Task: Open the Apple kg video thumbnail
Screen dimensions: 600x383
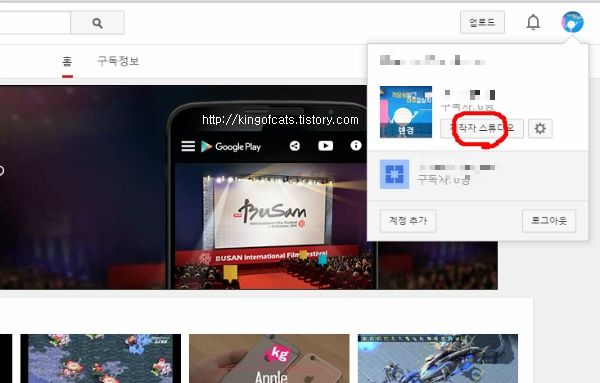Action: click(x=269, y=358)
